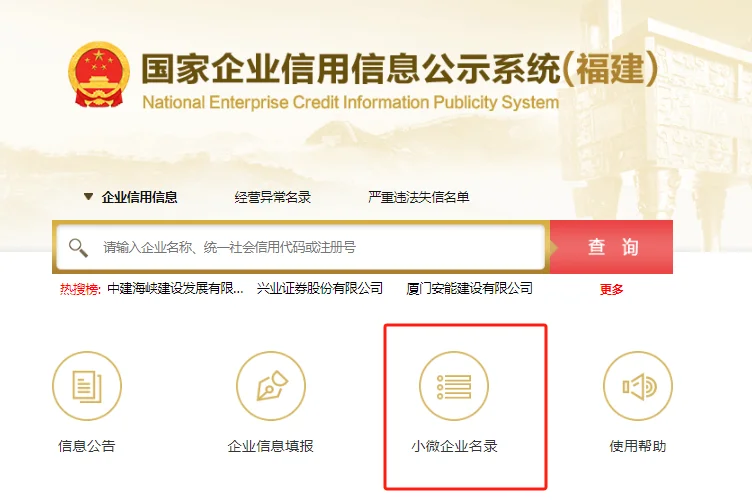Screen dimensions: 752x502
Task: Click the 企业信息填报 text label
Action: (270, 446)
